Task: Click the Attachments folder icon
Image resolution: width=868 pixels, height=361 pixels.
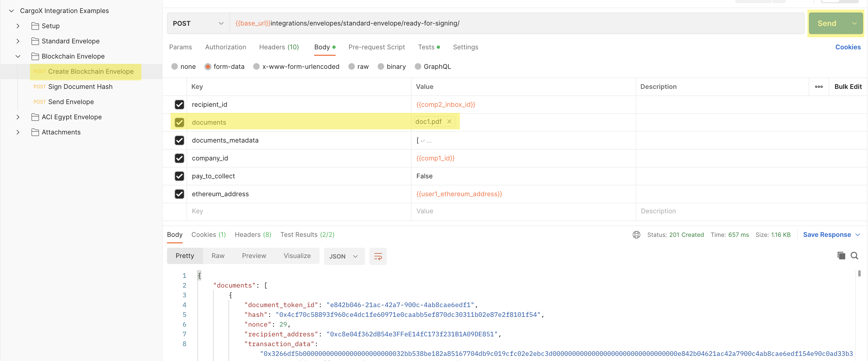Action: pyautogui.click(x=35, y=132)
